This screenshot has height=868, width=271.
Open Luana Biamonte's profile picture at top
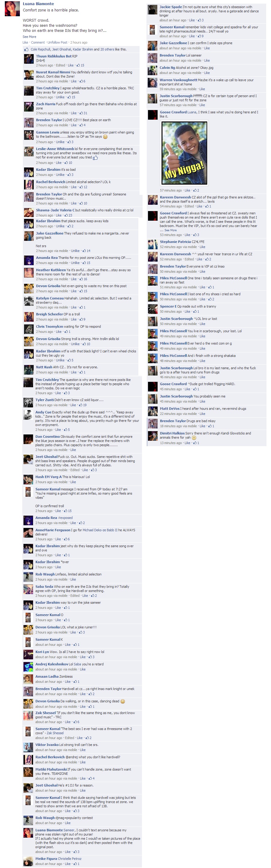click(x=12, y=8)
